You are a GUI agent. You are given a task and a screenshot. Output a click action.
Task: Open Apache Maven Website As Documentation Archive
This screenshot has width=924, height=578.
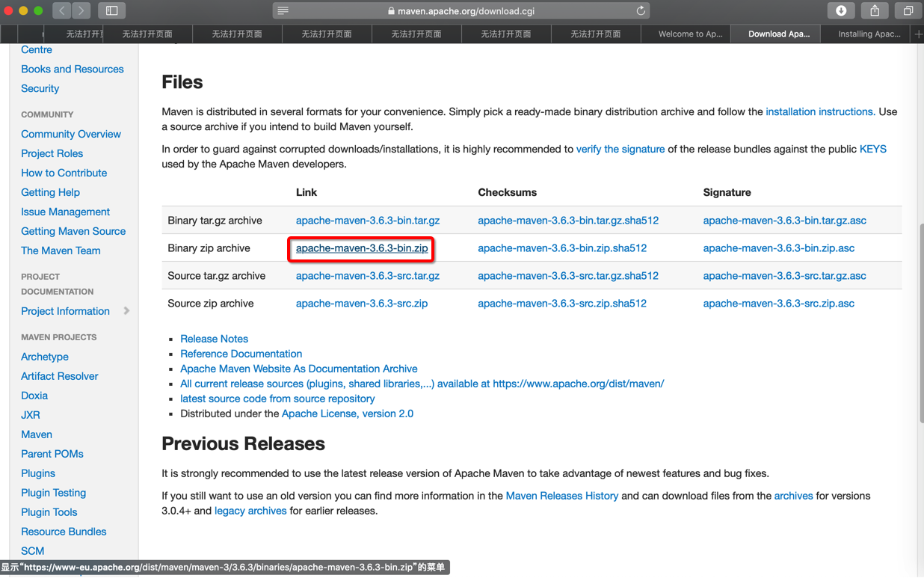(x=299, y=369)
